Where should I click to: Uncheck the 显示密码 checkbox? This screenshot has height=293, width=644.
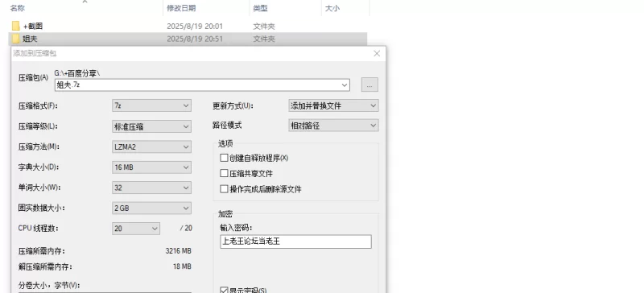224,290
